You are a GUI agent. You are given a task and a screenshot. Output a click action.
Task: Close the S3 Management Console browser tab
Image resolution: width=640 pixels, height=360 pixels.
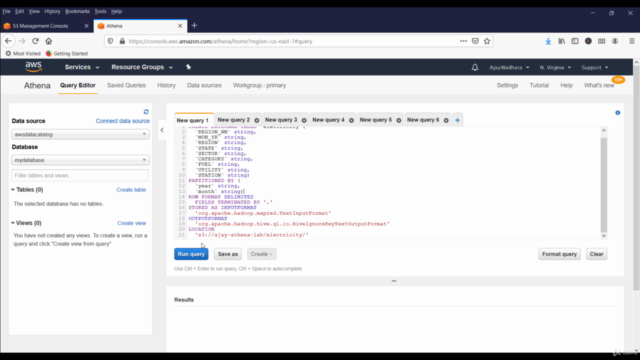86,26
